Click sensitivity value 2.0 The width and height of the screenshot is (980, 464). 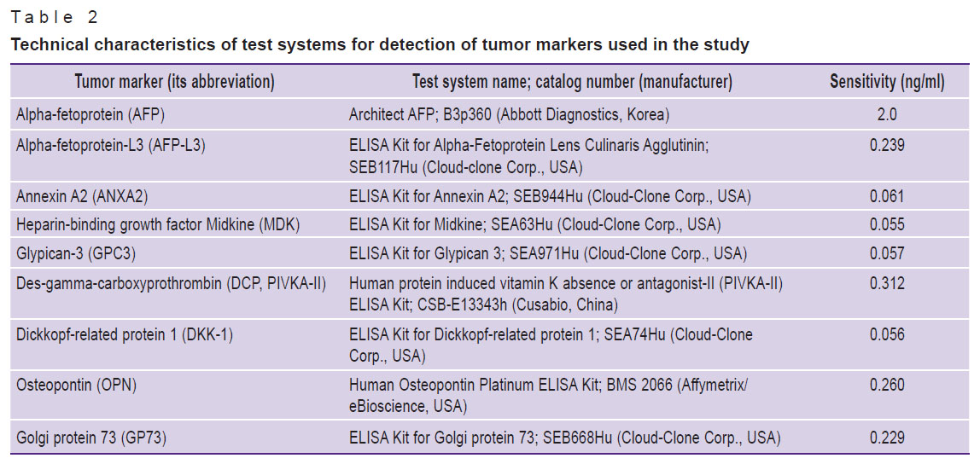[x=887, y=114]
